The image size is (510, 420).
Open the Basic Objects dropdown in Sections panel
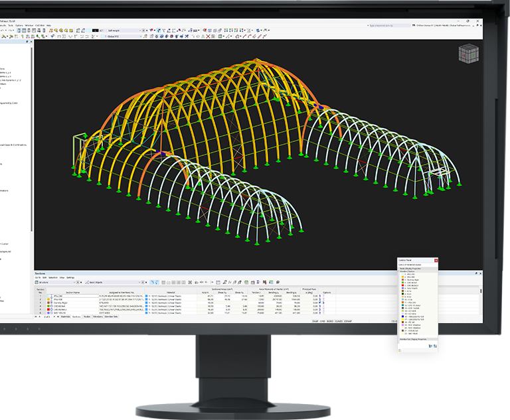click(139, 283)
